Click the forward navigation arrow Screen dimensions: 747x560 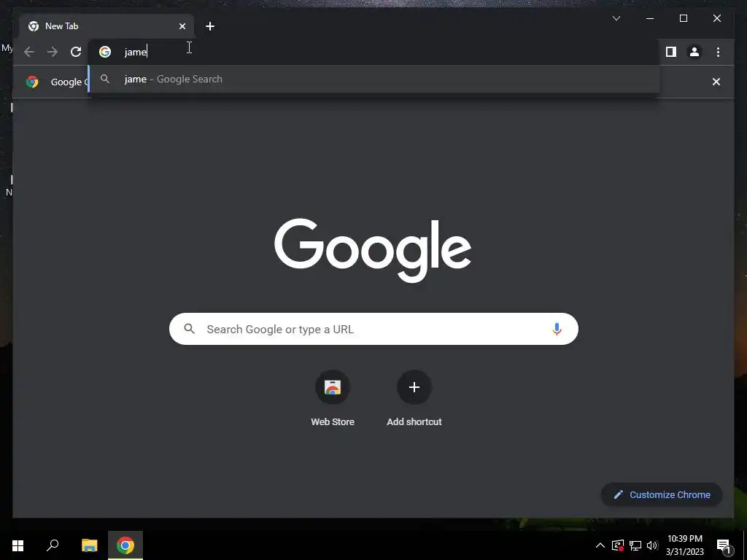pos(53,52)
